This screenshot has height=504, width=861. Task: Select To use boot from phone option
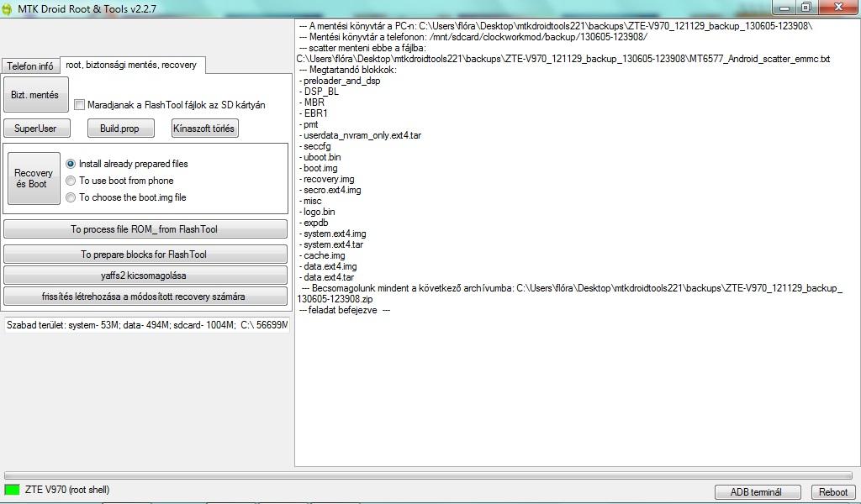(x=119, y=181)
